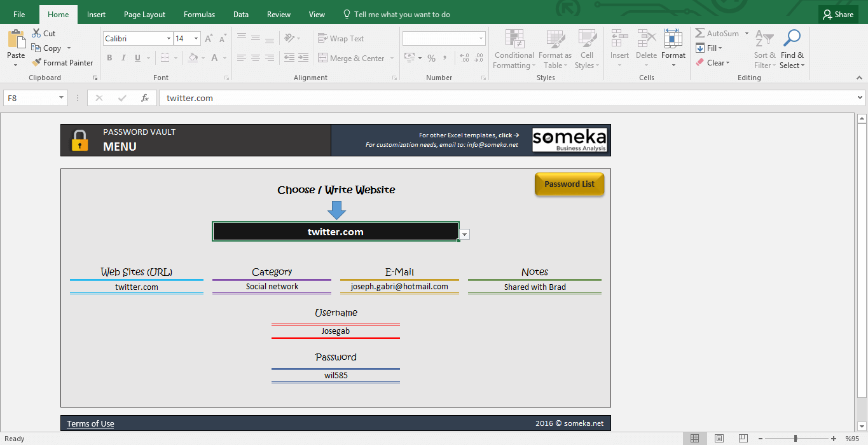Click the zoom in plus button
This screenshot has width=868, height=445.
click(834, 439)
